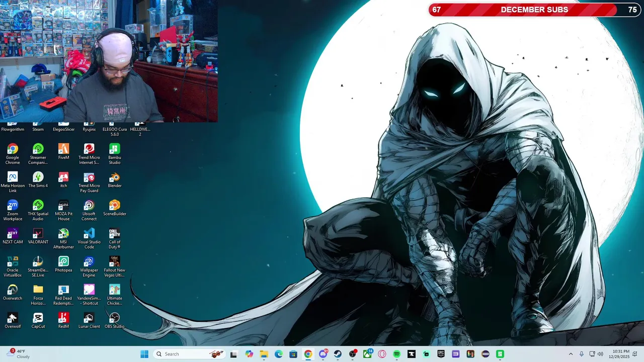Screen dimensions: 644x362
Task: Open Microsoft Store from the taskbar
Action: tap(293, 354)
